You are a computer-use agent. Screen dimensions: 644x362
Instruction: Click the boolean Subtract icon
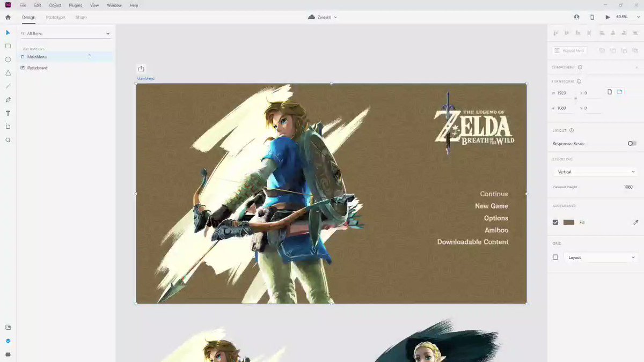[613, 50]
